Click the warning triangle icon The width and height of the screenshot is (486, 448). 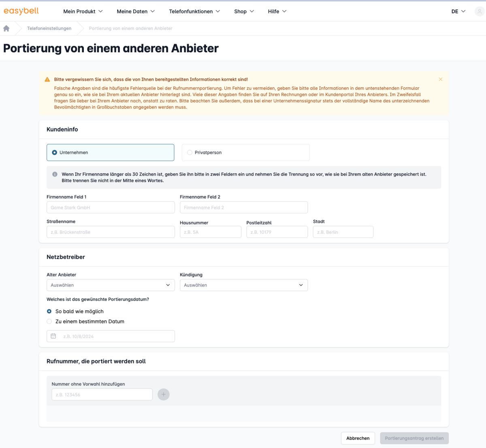click(x=47, y=80)
